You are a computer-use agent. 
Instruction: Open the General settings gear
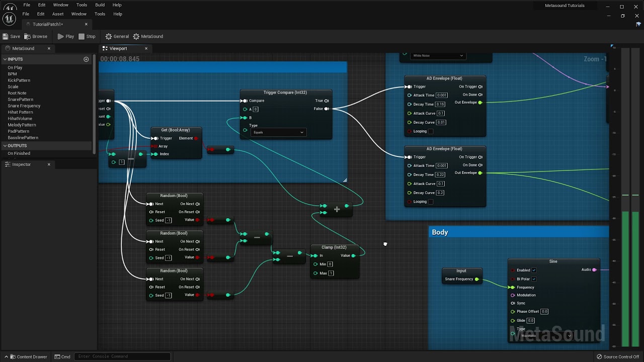(x=117, y=36)
